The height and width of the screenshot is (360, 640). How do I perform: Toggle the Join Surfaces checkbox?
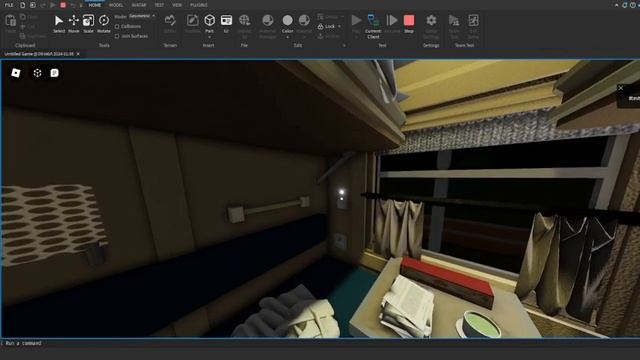click(117, 36)
